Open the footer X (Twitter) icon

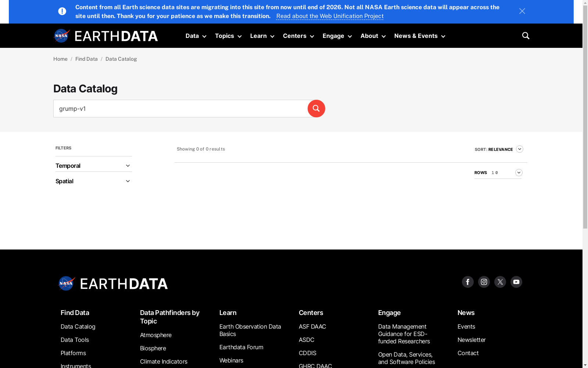pyautogui.click(x=500, y=282)
